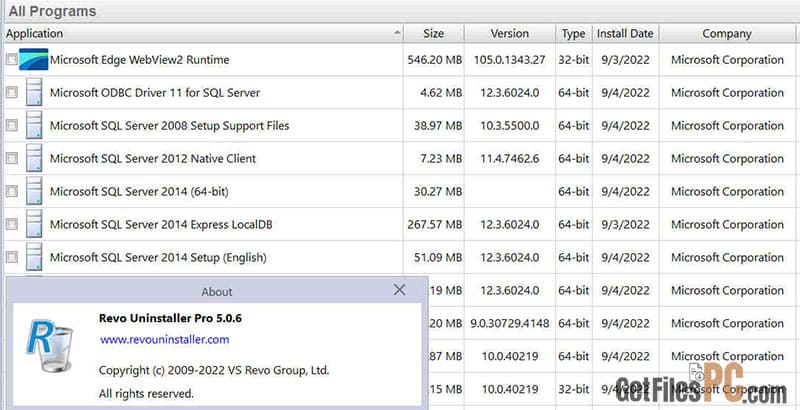Open the www.revouninstaller.com link
The image size is (800, 410).
point(164,340)
